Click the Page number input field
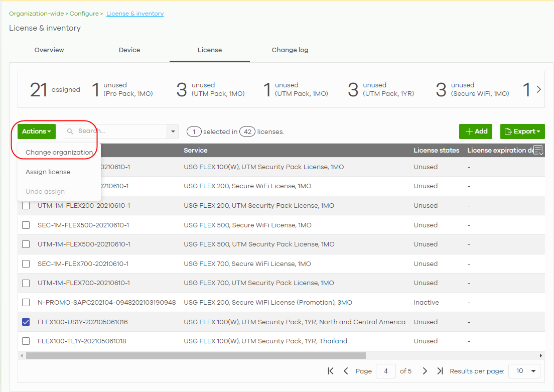Image resolution: width=554 pixels, height=392 pixels. [x=386, y=371]
